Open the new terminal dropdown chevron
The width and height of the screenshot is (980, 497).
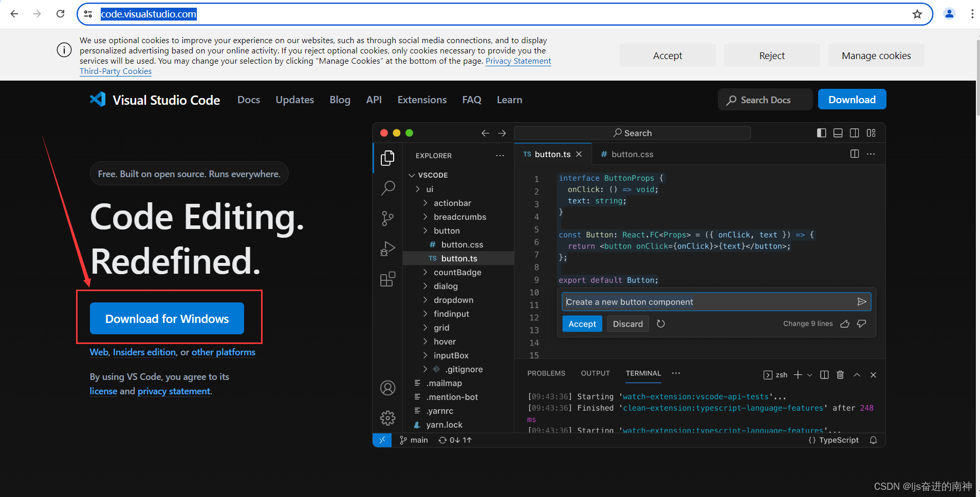[810, 375]
